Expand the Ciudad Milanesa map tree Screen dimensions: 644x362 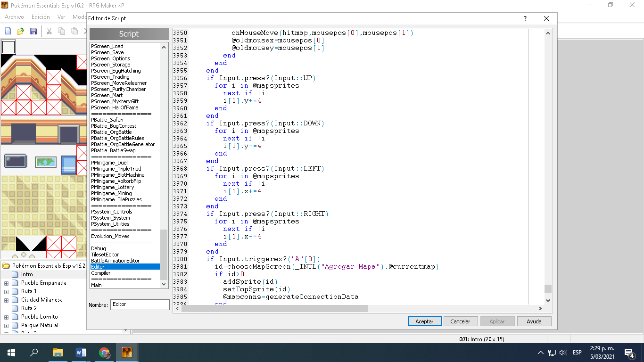6,300
